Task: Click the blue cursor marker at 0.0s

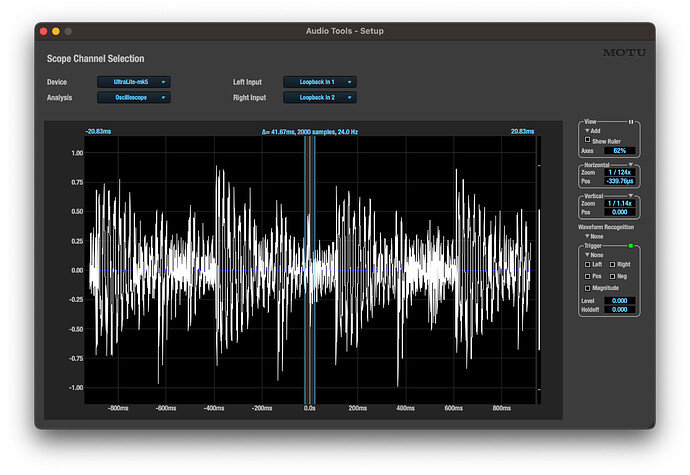Action: coord(310,270)
